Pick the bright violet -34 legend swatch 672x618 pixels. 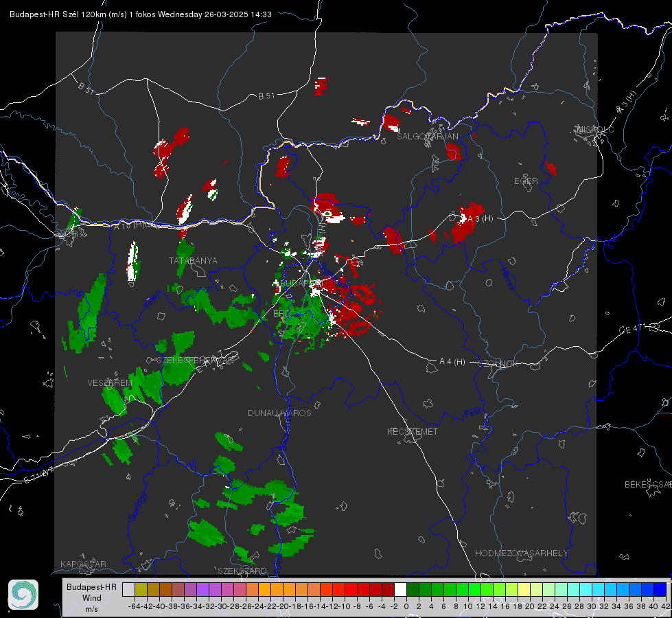pos(202,589)
